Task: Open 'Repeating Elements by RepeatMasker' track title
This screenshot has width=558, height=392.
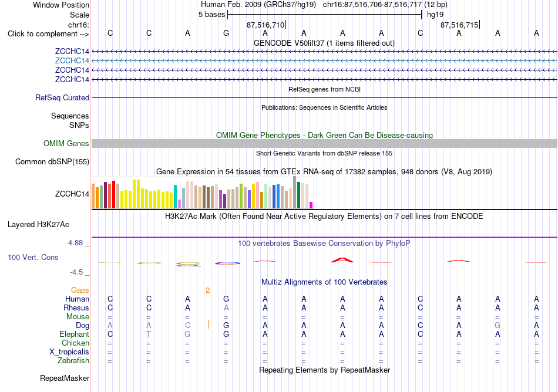Action: pos(324,370)
